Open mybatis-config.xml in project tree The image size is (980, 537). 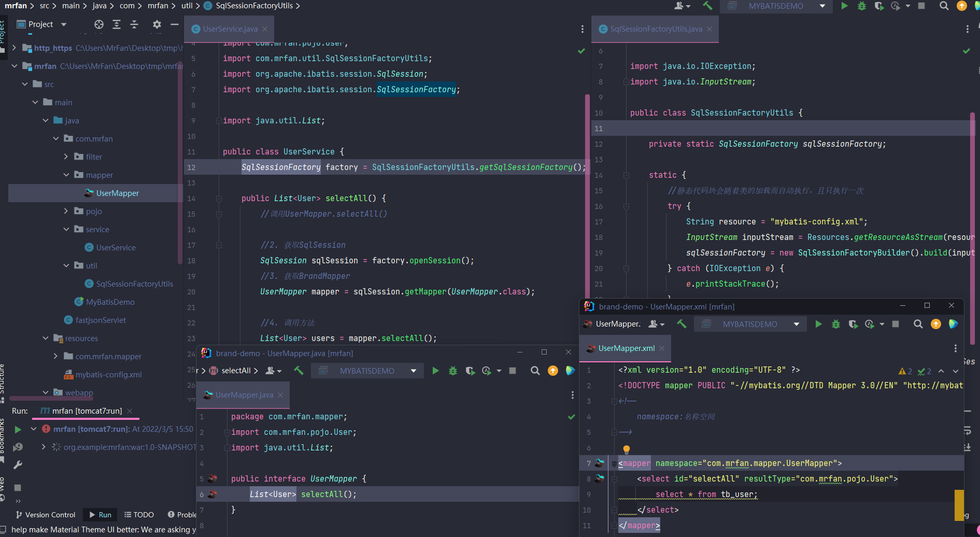tap(103, 374)
